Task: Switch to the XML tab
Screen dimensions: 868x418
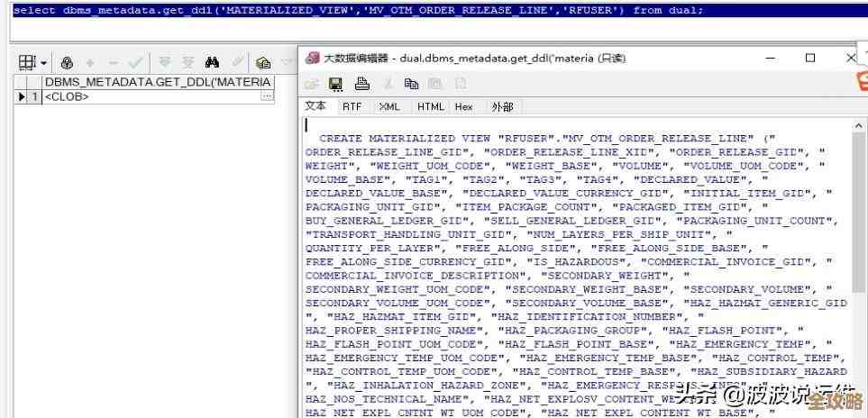Action: coord(389,106)
